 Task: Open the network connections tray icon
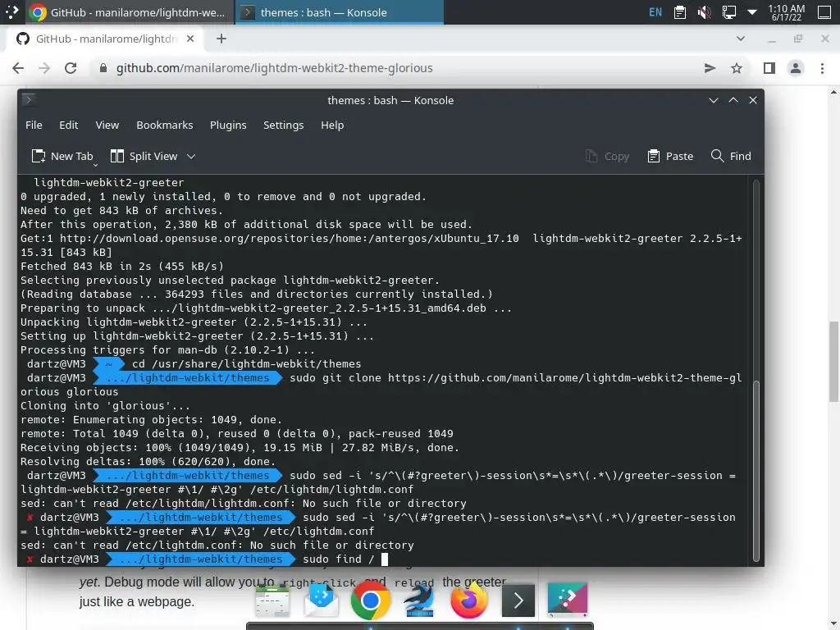pyautogui.click(x=728, y=11)
